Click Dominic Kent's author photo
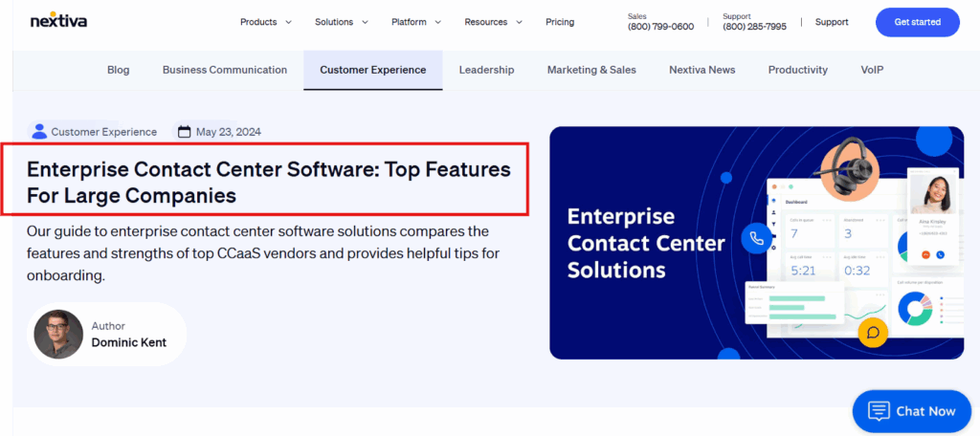This screenshot has width=980, height=436. coord(58,335)
